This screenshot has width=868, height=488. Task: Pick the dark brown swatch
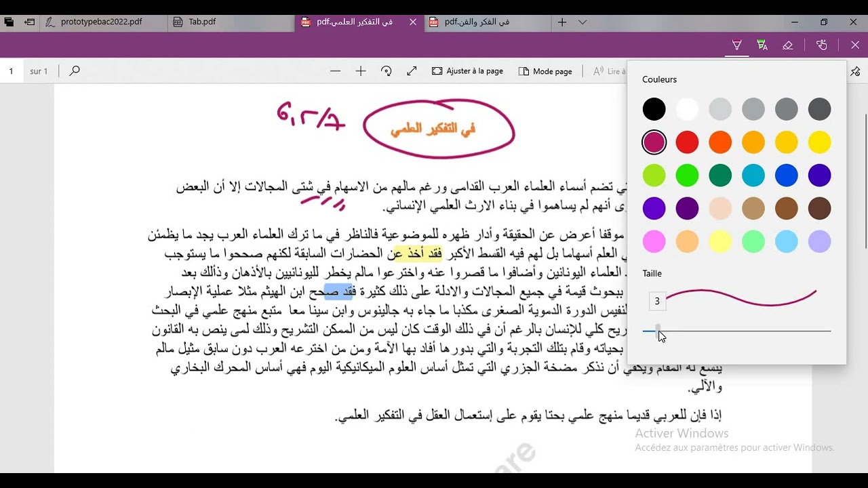point(819,208)
